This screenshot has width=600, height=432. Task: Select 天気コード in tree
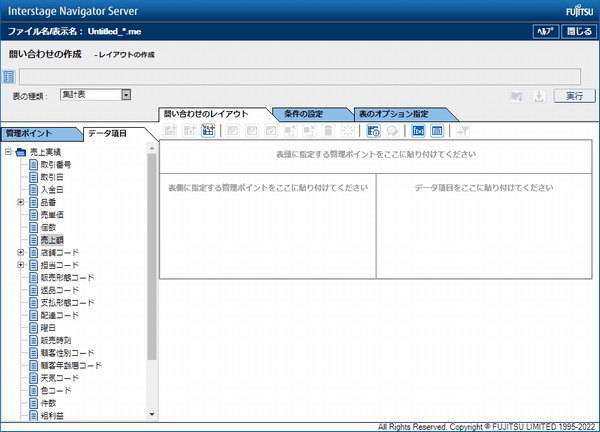coord(60,378)
